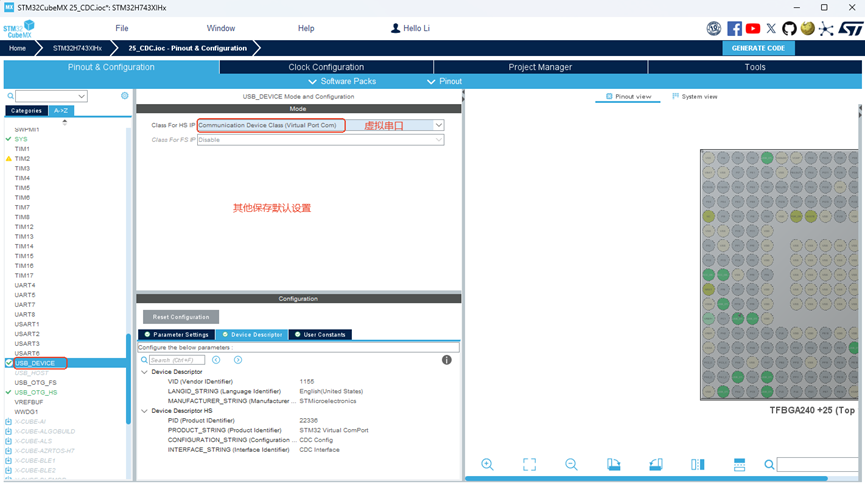Viewport: 865px width, 484px height.
Task: Open the Window menu
Action: [x=221, y=28]
